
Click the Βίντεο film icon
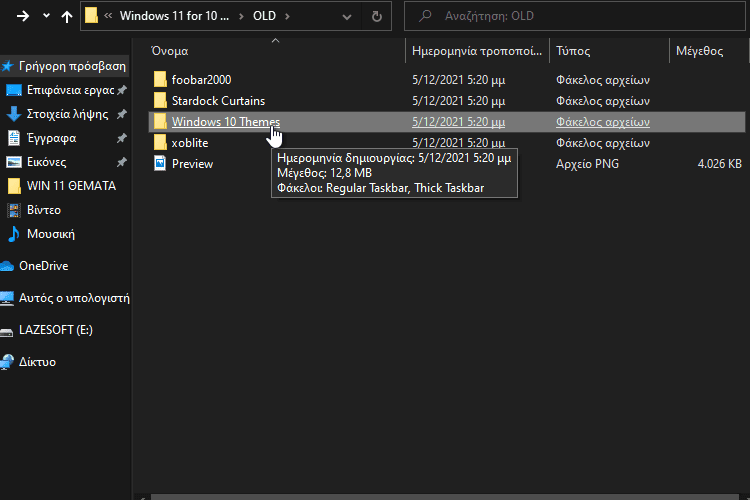pos(14,210)
